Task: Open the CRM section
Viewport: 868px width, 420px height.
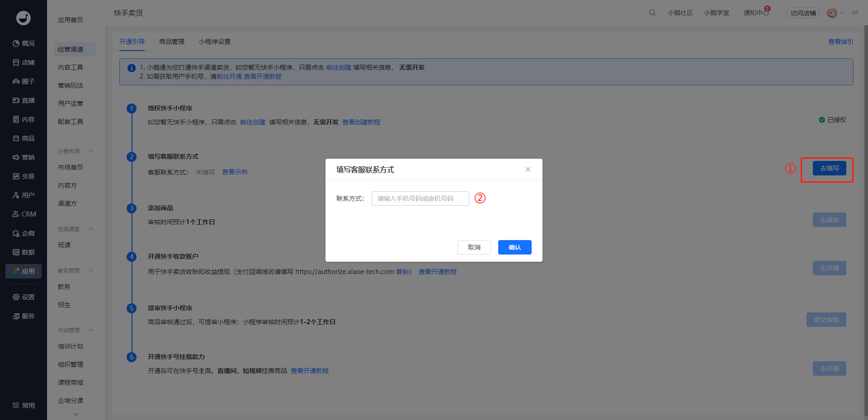Action: [x=24, y=214]
